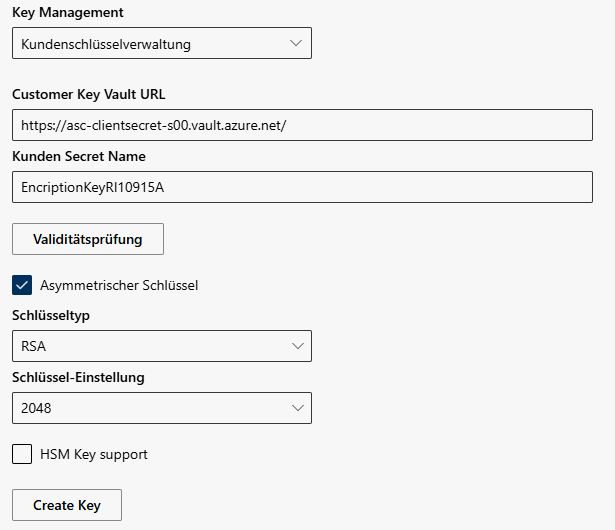The width and height of the screenshot is (615, 530).
Task: Uncheck the Asymmetrischer Schlüssel checkbox
Action: click(x=22, y=285)
